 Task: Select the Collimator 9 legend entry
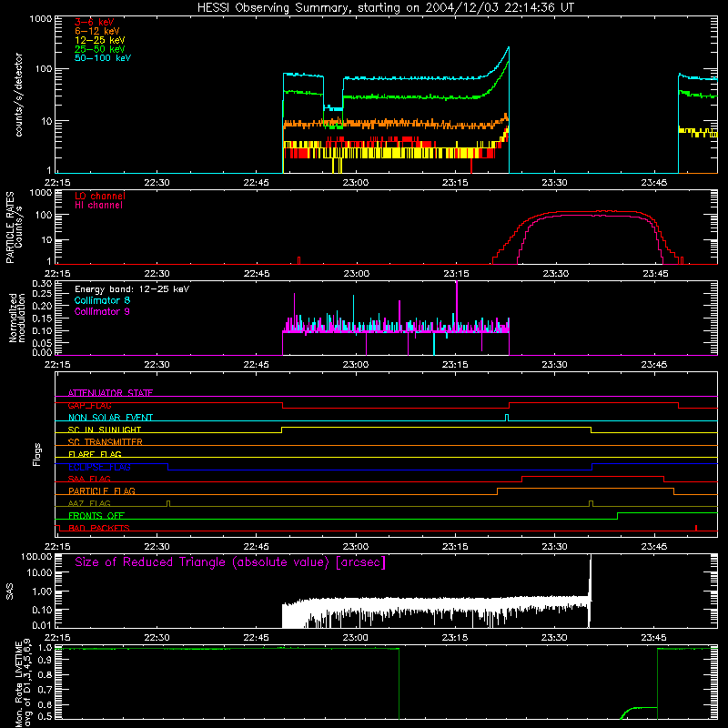click(102, 311)
